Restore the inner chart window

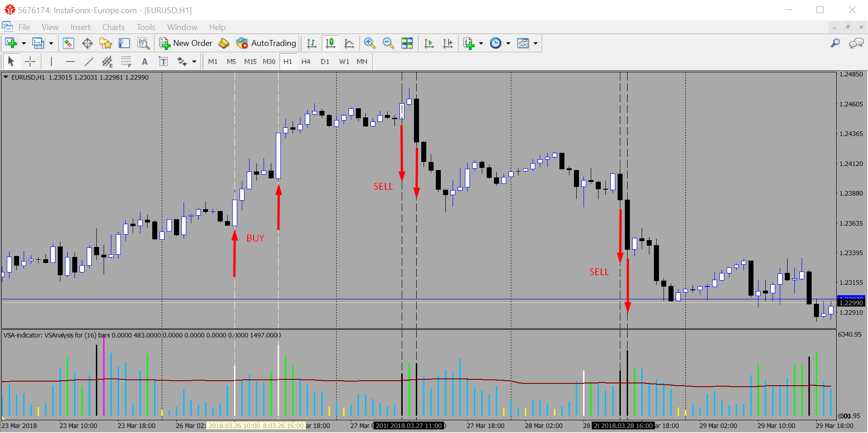(848, 27)
